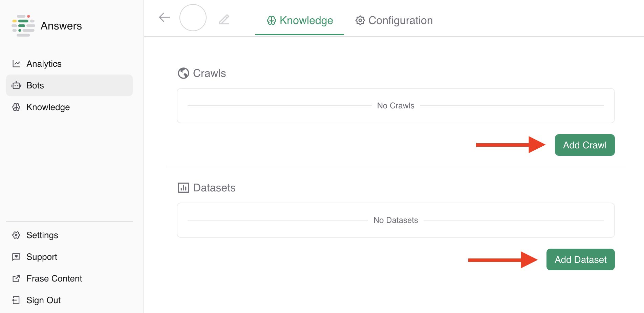
Task: Click the Crawls globe icon
Action: point(184,73)
